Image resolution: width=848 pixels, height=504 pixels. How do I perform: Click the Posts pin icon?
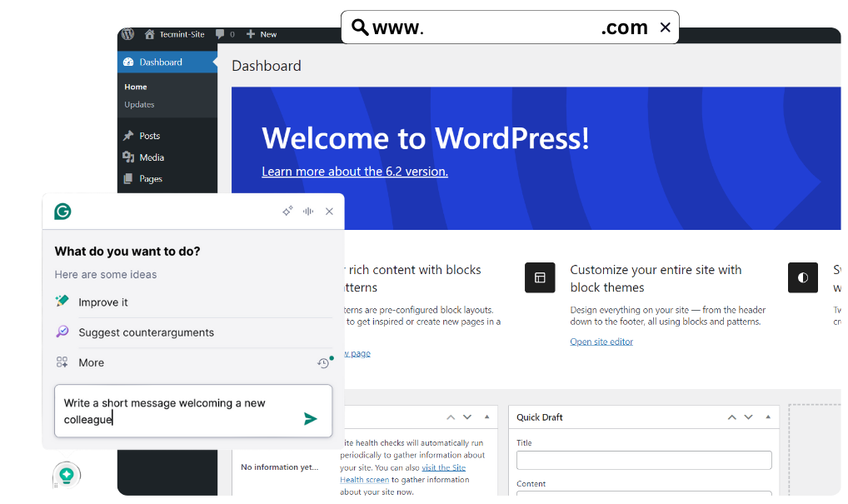click(x=128, y=135)
